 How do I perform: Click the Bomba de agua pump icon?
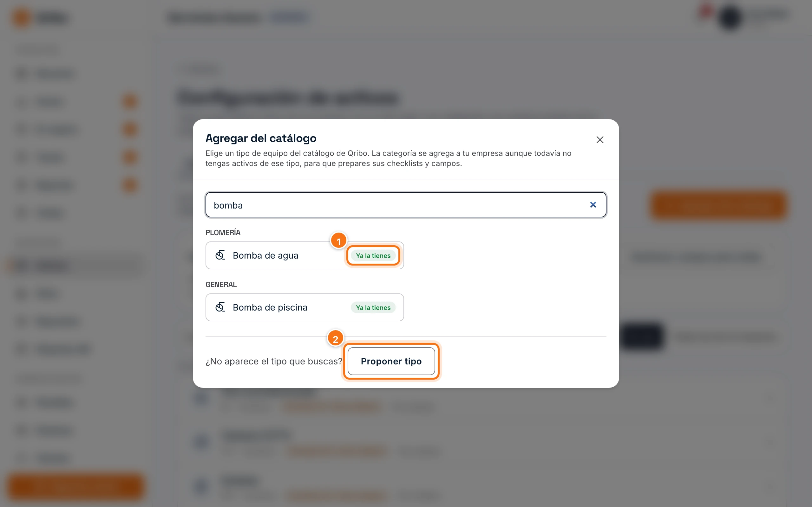[x=220, y=255]
